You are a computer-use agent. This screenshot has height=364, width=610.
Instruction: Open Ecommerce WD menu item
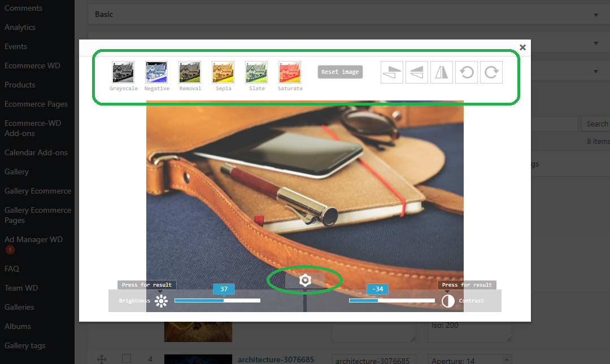coord(32,65)
